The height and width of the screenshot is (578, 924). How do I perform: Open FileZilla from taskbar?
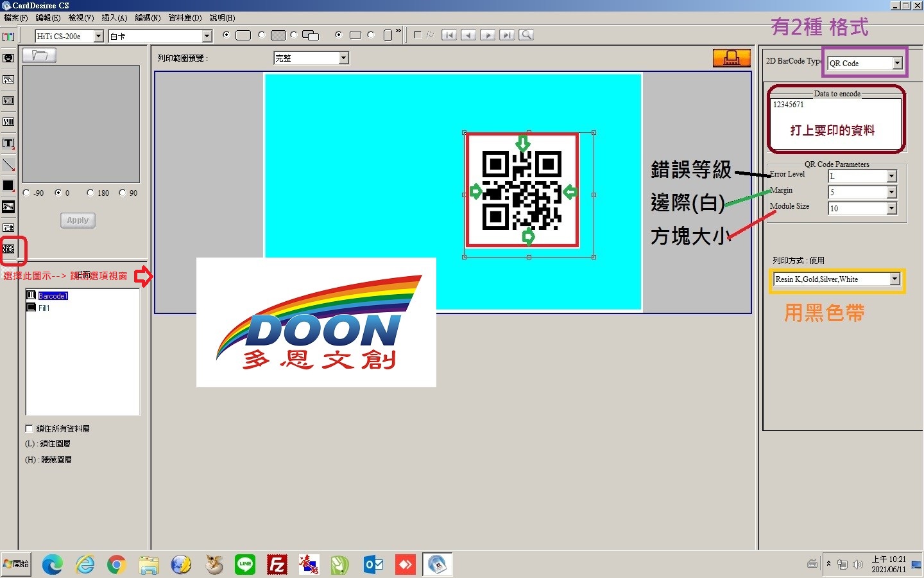coord(277,565)
